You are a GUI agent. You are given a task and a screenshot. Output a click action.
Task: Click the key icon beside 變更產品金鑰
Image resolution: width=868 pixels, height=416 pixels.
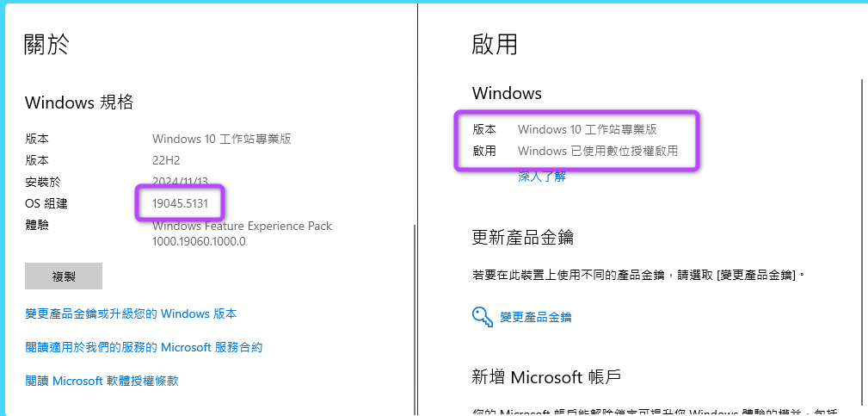(x=483, y=316)
